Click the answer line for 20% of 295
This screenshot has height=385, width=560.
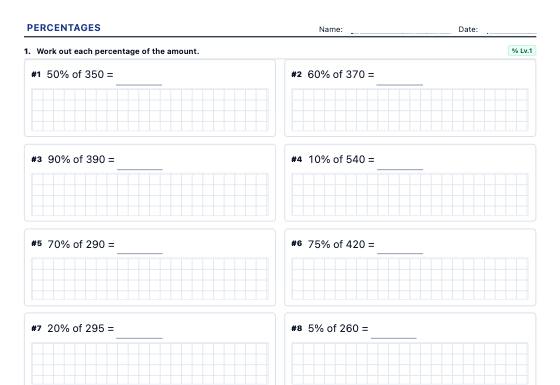[x=139, y=338]
